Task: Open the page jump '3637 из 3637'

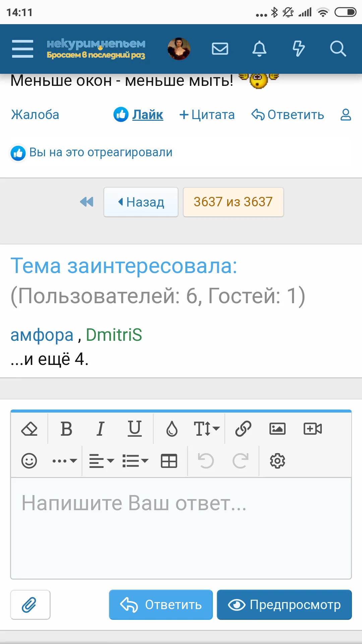Action: 233,202
